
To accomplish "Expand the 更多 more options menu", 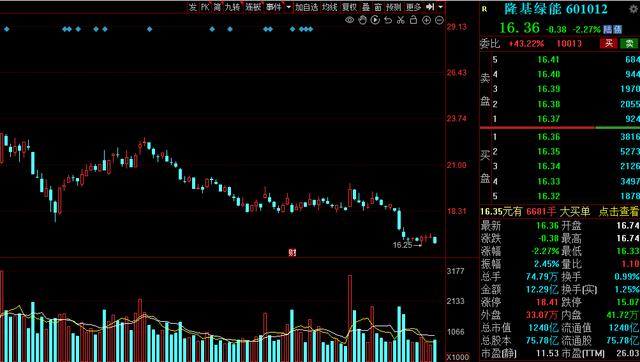I will click(x=413, y=7).
